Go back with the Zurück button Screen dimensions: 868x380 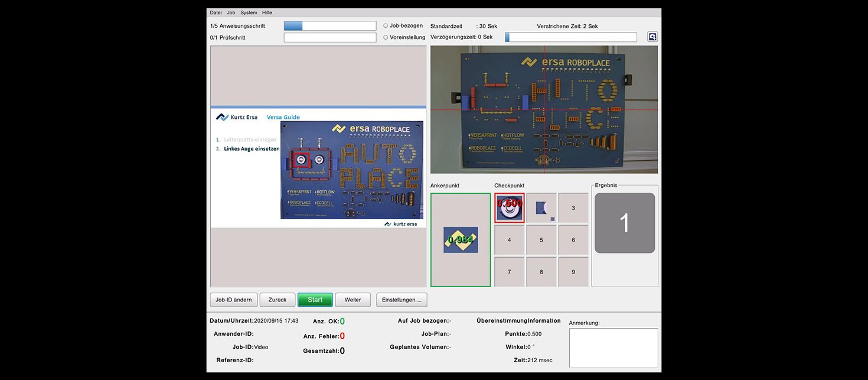point(278,300)
